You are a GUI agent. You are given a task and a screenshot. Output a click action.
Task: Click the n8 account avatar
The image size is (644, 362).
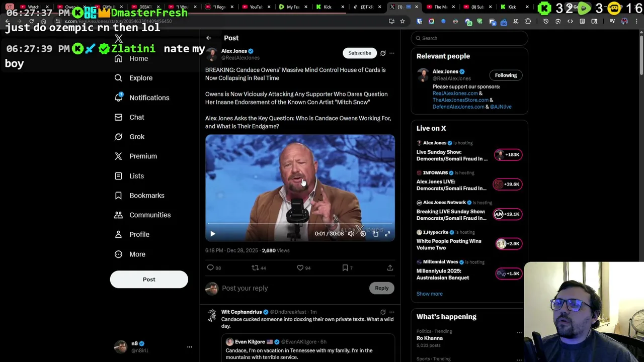[x=120, y=347]
